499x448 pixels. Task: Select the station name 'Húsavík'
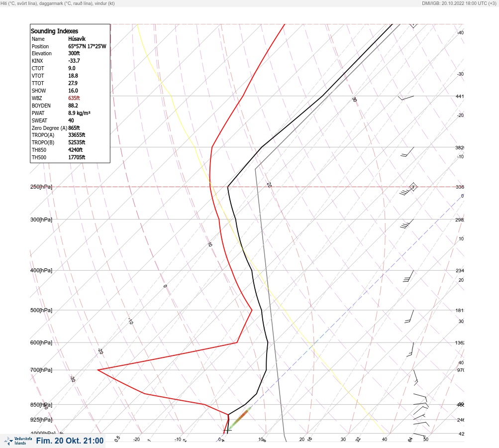77,39
